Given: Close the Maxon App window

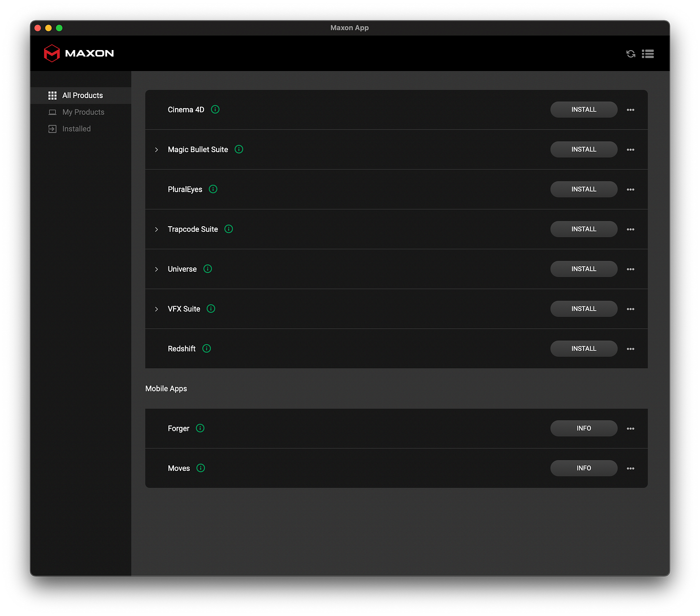Looking at the screenshot, I should pyautogui.click(x=37, y=28).
